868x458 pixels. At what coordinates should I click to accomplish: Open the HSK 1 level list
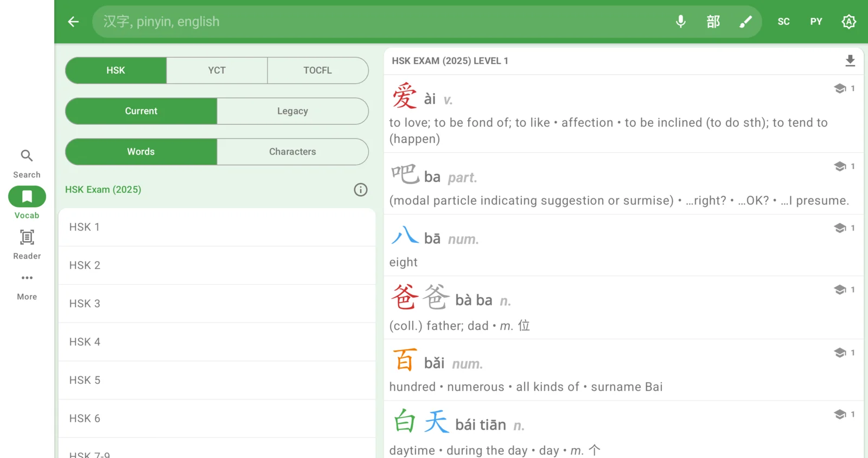click(217, 227)
